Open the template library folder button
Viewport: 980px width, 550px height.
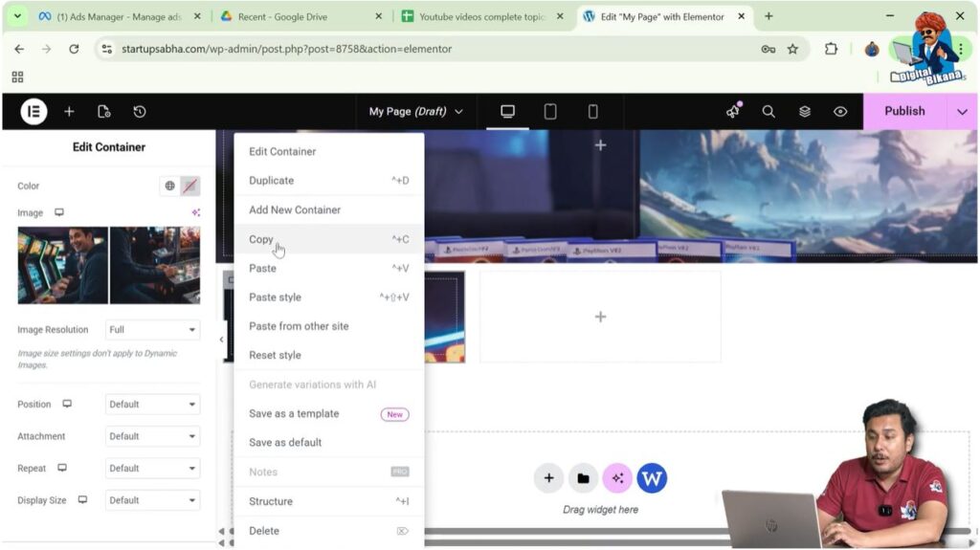click(583, 478)
